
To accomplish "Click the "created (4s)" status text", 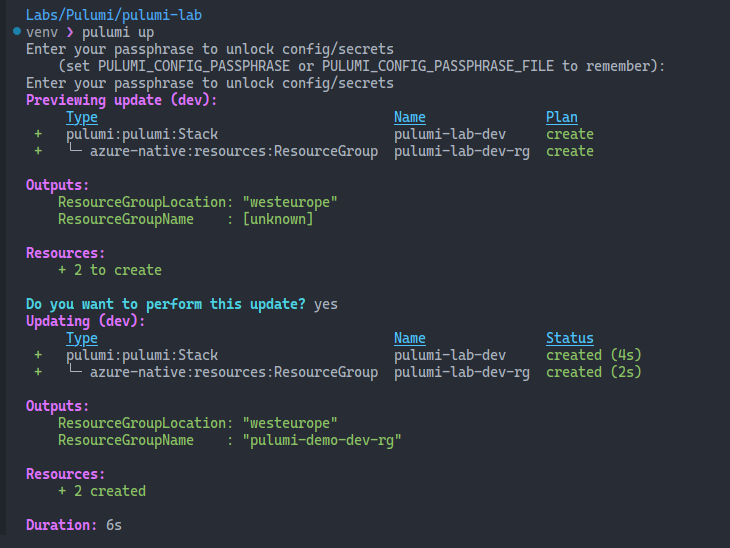I will coord(593,355).
